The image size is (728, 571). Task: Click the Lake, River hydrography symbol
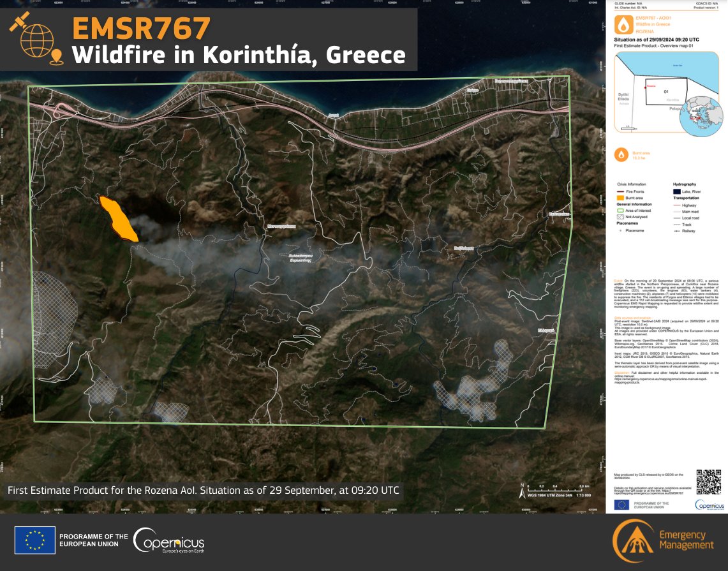pos(677,191)
